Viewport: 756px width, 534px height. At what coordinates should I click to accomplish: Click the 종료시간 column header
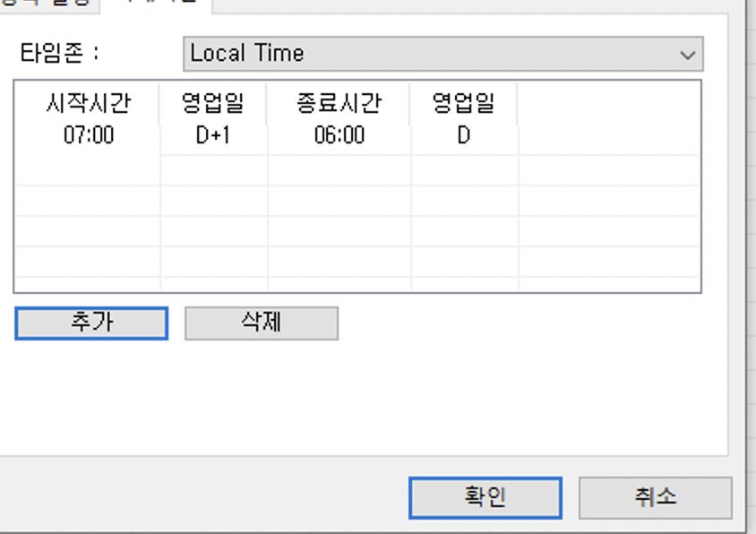339,104
